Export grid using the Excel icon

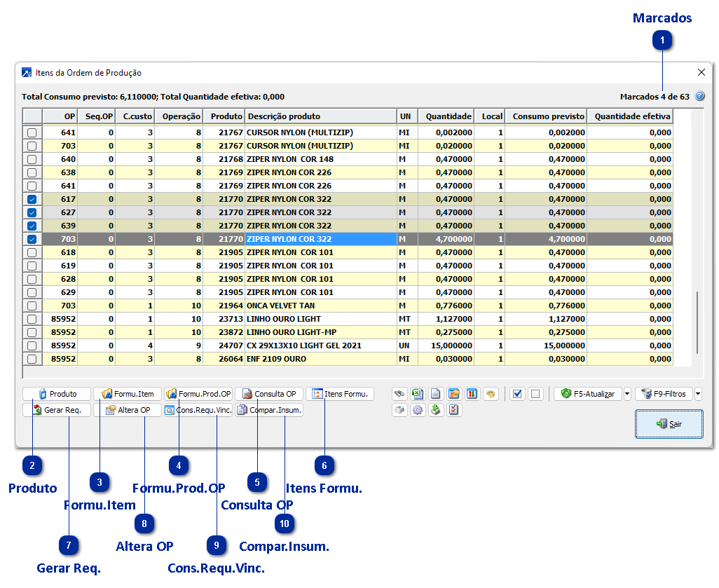[x=418, y=394]
